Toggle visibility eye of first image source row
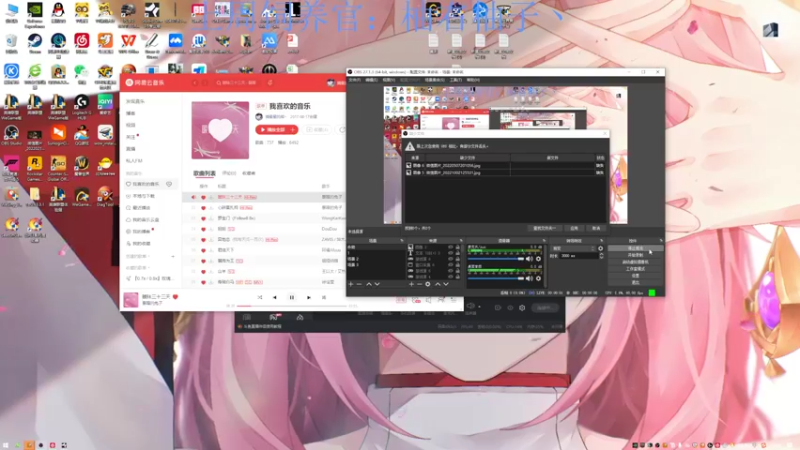This screenshot has width=800, height=450. coord(451,247)
